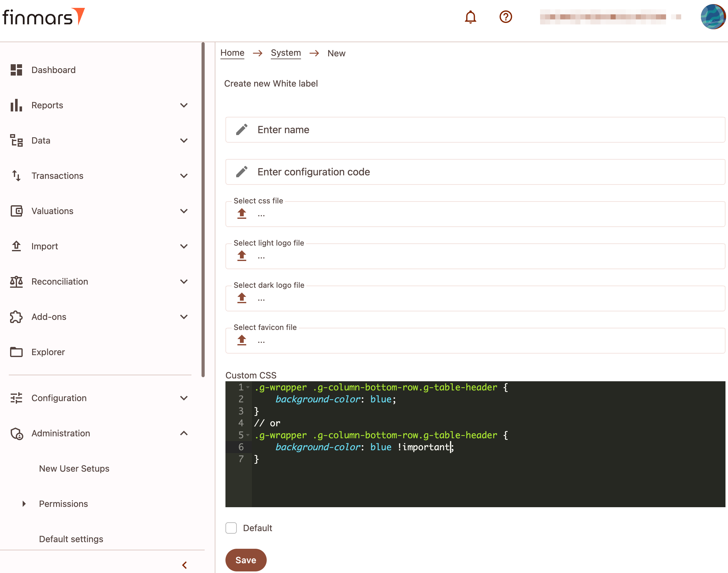Save the new white label

pos(246,560)
